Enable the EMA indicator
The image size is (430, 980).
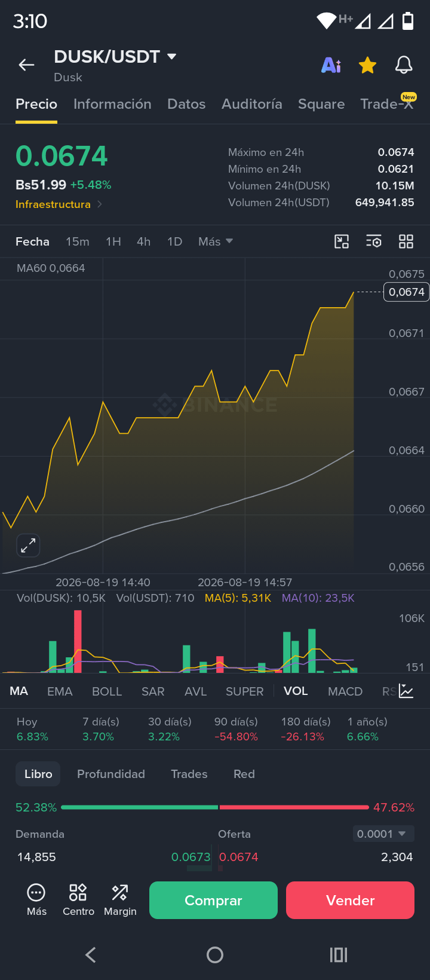(60, 691)
